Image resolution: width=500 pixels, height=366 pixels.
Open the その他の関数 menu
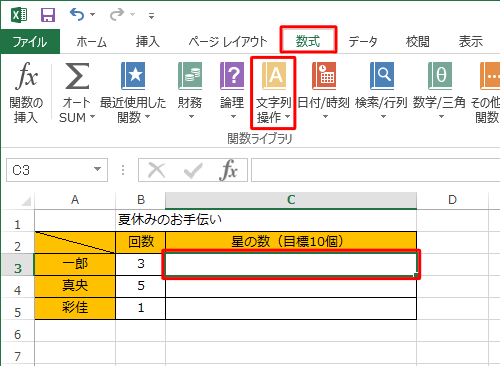click(485, 93)
